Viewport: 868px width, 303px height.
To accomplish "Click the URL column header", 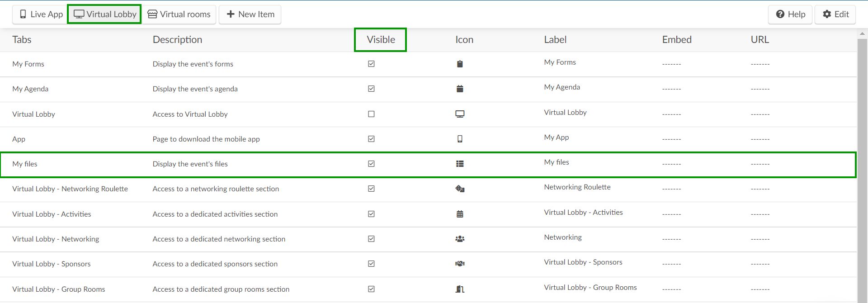I will (759, 40).
